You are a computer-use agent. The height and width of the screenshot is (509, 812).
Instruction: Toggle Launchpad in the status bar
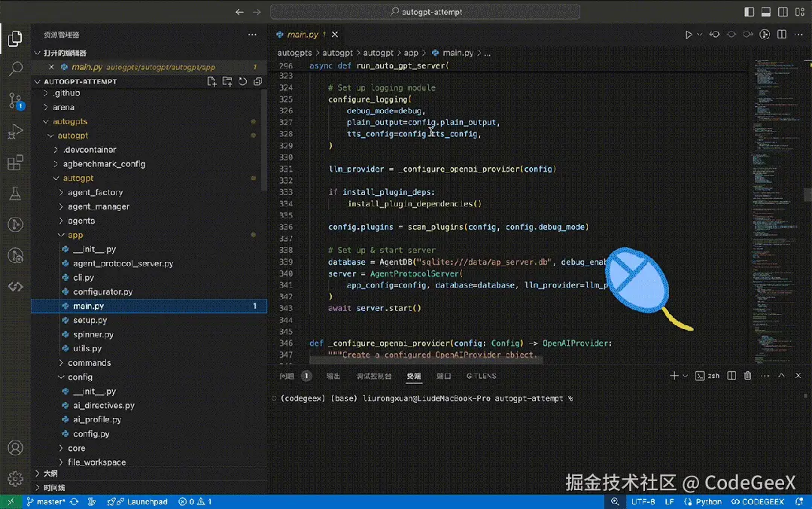point(138,501)
